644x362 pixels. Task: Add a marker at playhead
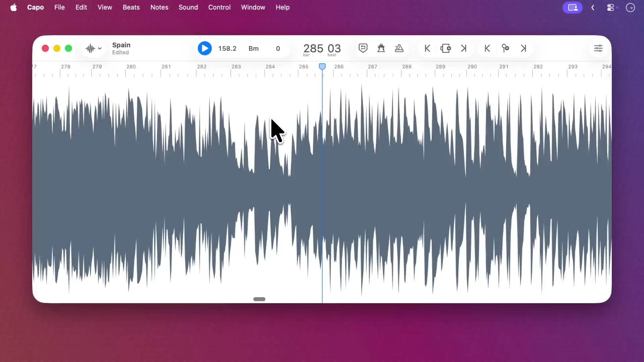505,48
